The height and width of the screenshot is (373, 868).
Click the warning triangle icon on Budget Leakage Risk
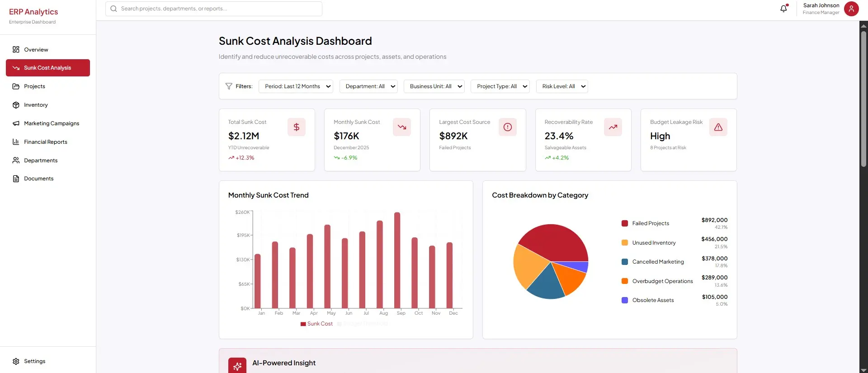pos(718,127)
